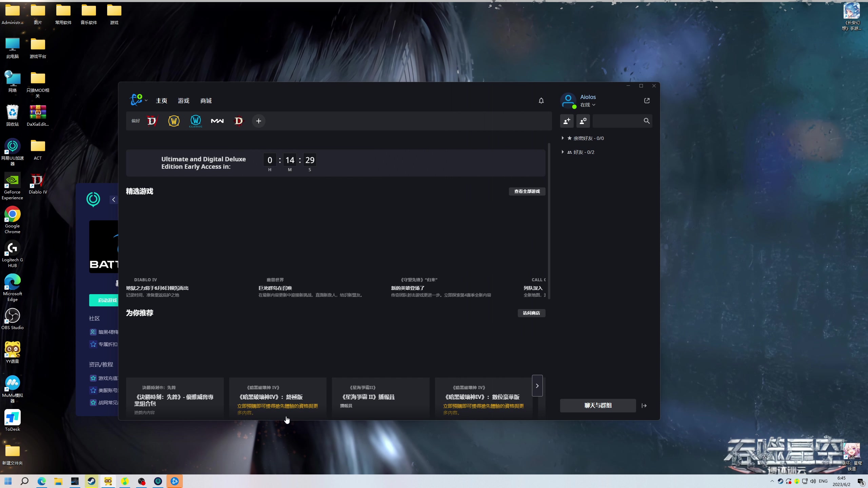
Task: Select World of Warcraft favorite icon
Action: coord(174,121)
